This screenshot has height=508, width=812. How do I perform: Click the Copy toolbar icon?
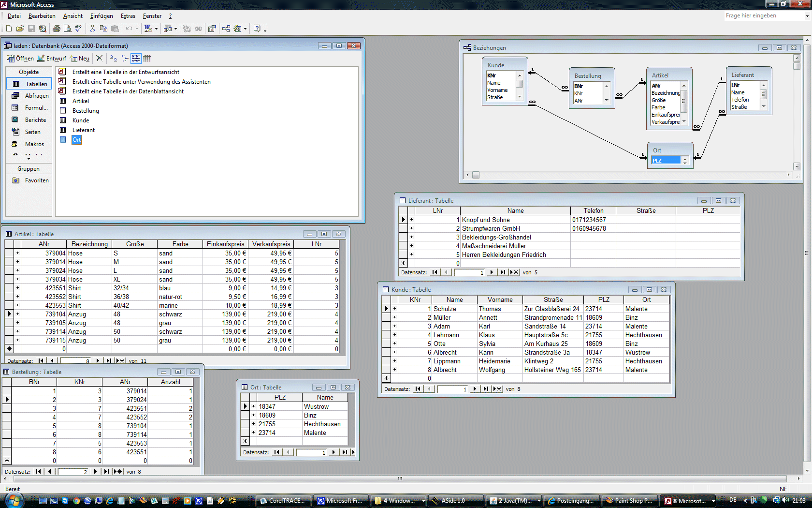[x=103, y=29]
